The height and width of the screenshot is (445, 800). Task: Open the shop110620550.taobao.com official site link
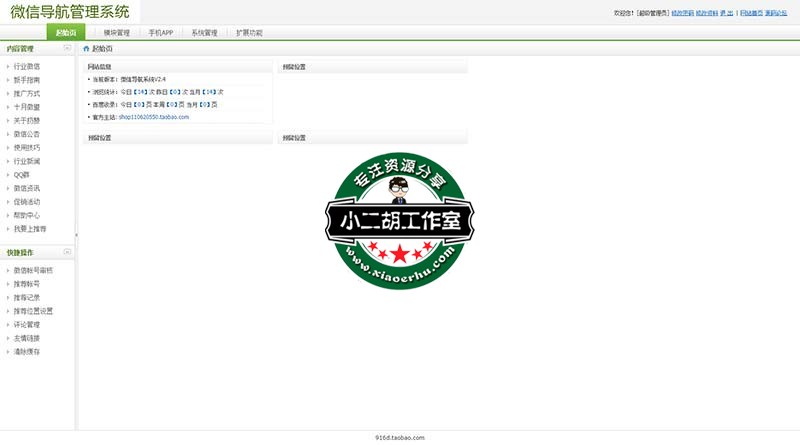coord(153,117)
